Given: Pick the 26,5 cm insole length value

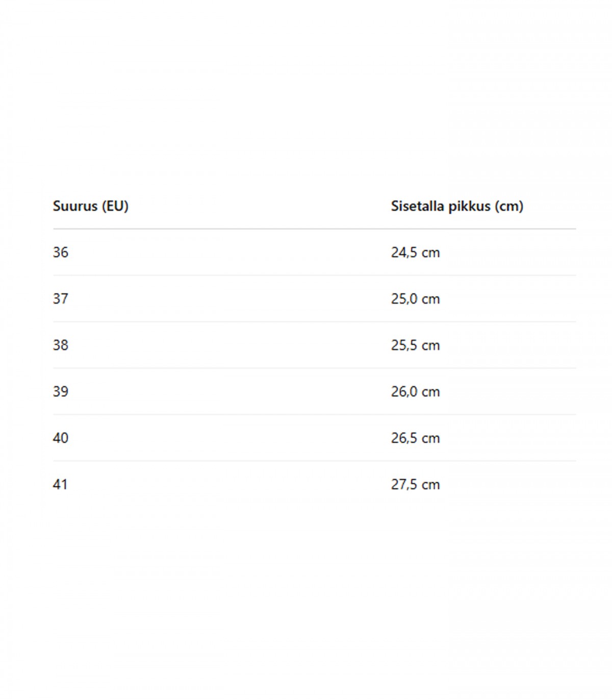Looking at the screenshot, I should [x=415, y=438].
